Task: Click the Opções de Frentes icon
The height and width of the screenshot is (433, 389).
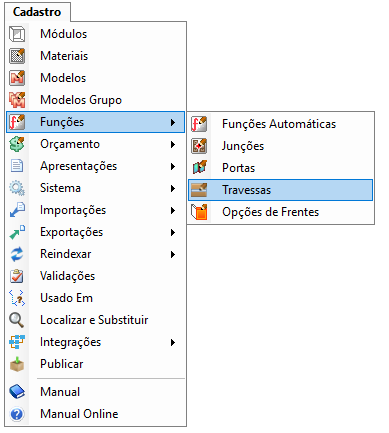Action: coord(199,212)
